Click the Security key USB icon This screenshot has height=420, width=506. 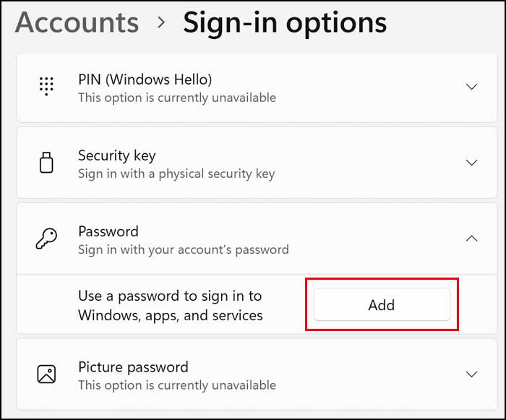point(46,163)
